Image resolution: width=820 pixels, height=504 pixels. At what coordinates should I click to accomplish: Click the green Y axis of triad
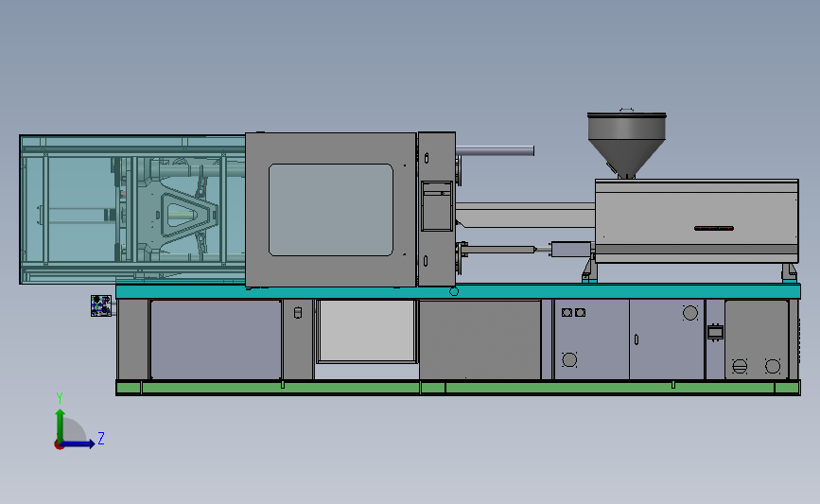(x=61, y=426)
